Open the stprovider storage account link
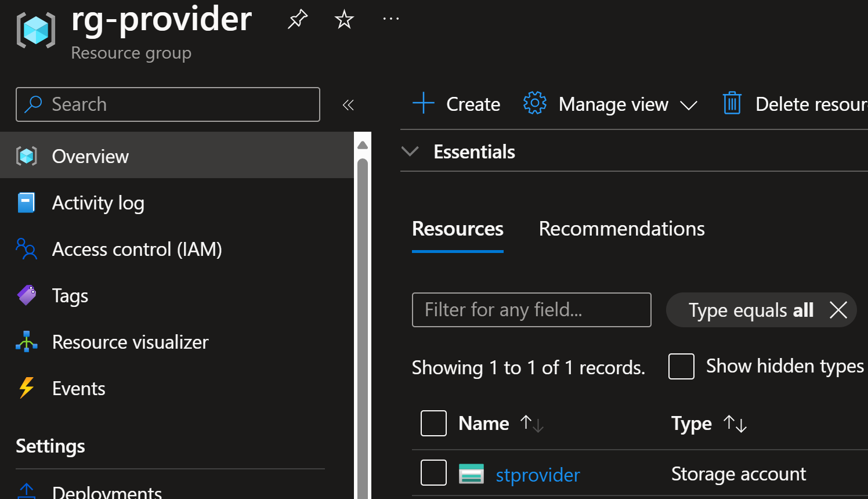The height and width of the screenshot is (499, 868). (537, 475)
